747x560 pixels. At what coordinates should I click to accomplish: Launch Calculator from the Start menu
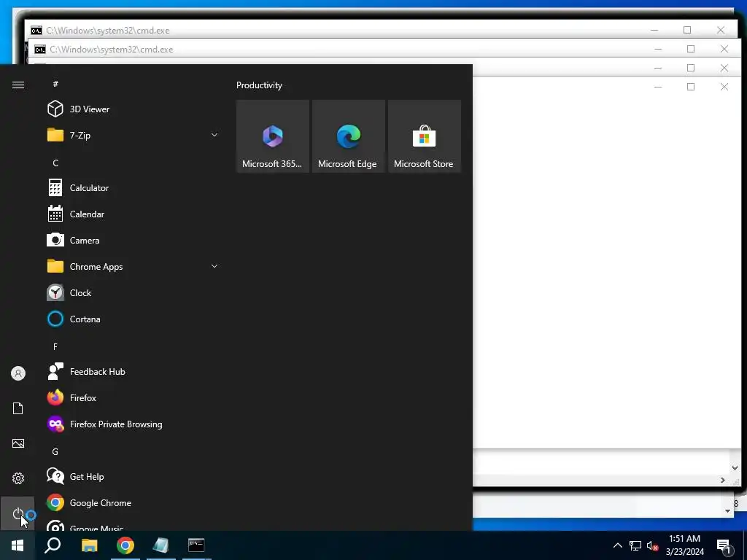point(133,187)
